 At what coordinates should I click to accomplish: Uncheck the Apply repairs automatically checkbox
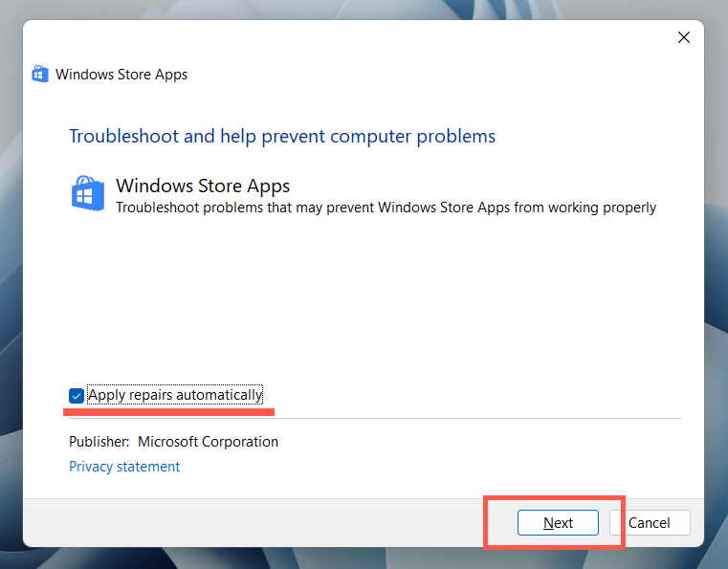click(77, 395)
